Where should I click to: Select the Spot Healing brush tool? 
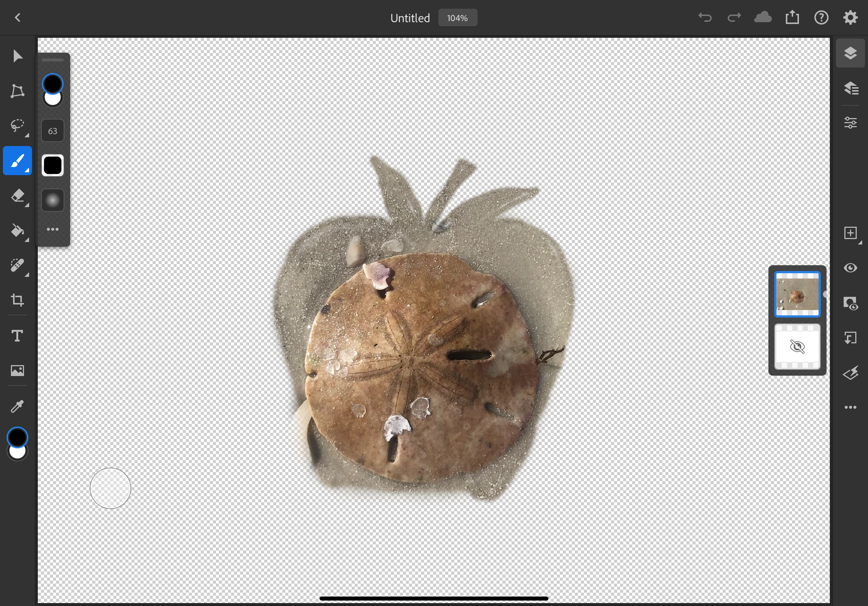point(17,265)
